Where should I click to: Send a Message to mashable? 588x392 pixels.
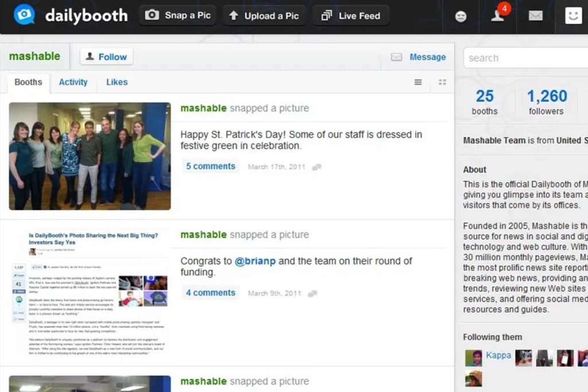(x=427, y=57)
